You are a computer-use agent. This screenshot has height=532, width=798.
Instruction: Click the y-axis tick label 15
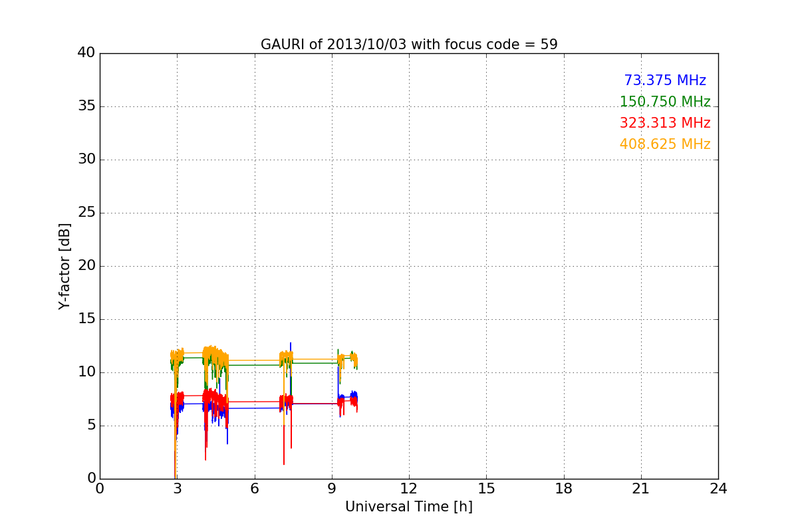(86, 319)
